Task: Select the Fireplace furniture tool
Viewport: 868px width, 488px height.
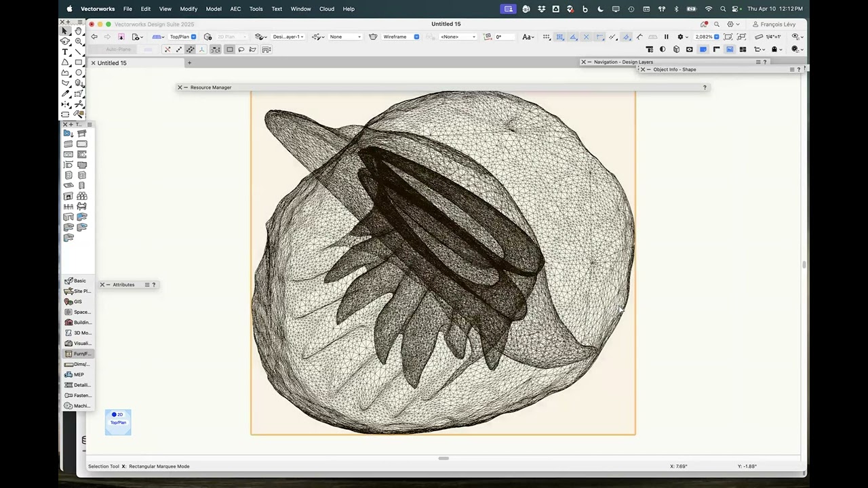Action: 68,196
